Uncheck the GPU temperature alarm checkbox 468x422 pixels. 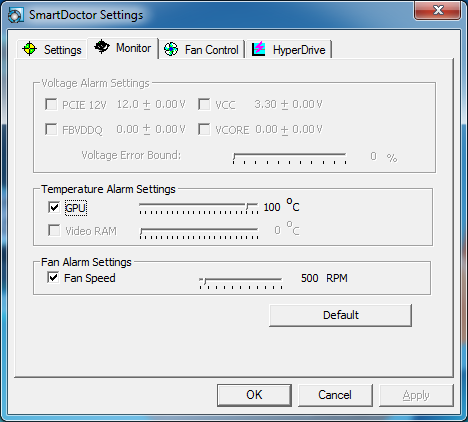tap(54, 207)
